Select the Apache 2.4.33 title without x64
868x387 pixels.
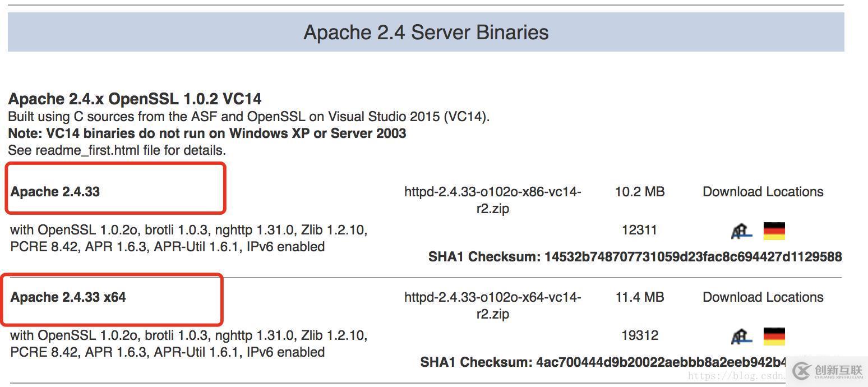point(55,192)
